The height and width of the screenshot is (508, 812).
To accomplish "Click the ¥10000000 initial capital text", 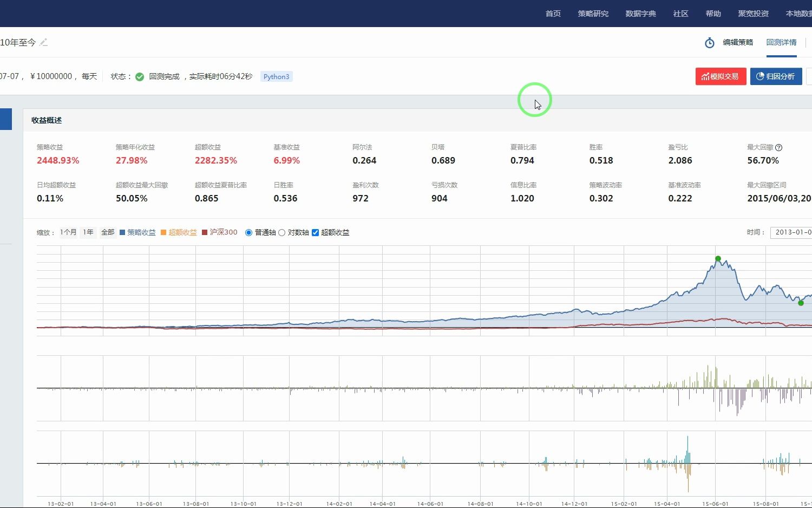I will click(x=51, y=76).
